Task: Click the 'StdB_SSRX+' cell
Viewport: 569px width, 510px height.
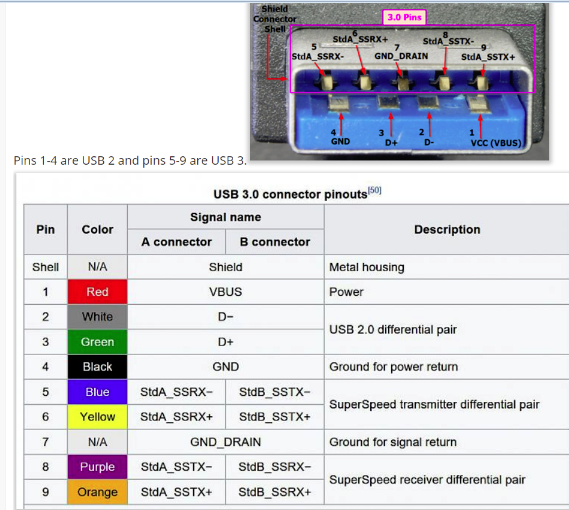Action: tap(275, 492)
